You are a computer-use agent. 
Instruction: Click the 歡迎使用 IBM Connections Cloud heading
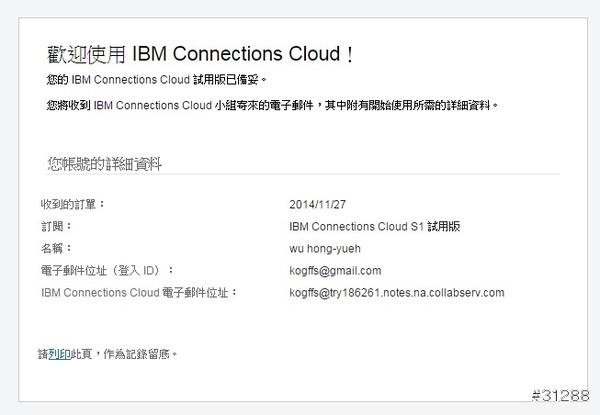(200, 53)
